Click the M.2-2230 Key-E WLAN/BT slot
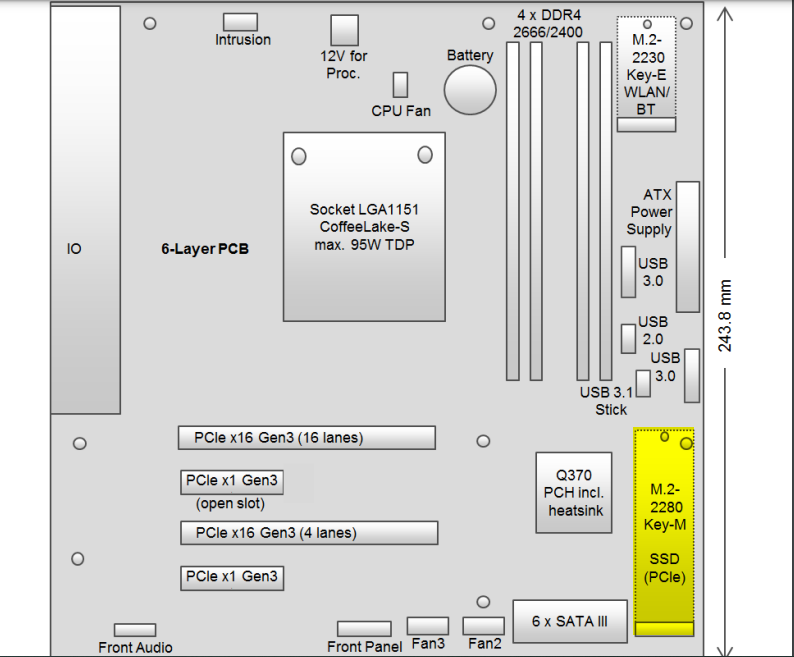The width and height of the screenshot is (794, 657). (x=646, y=74)
